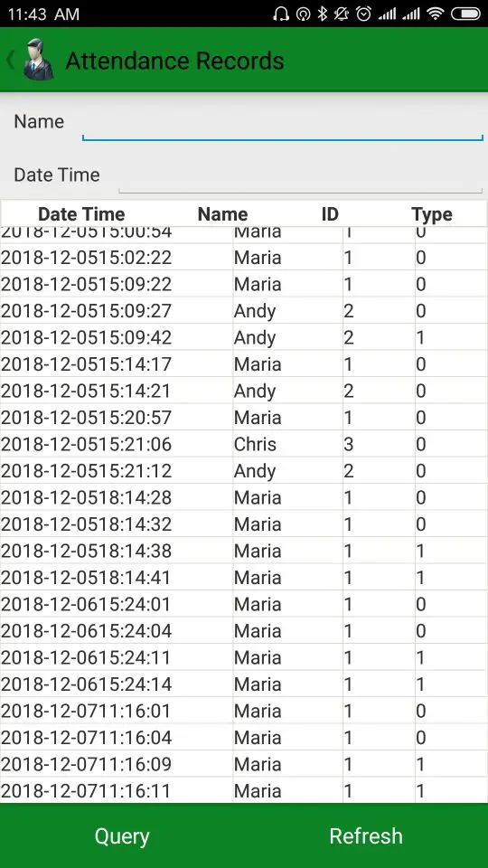Tap the back chevron in the header
The width and height of the screenshot is (488, 868).
pos(10,60)
